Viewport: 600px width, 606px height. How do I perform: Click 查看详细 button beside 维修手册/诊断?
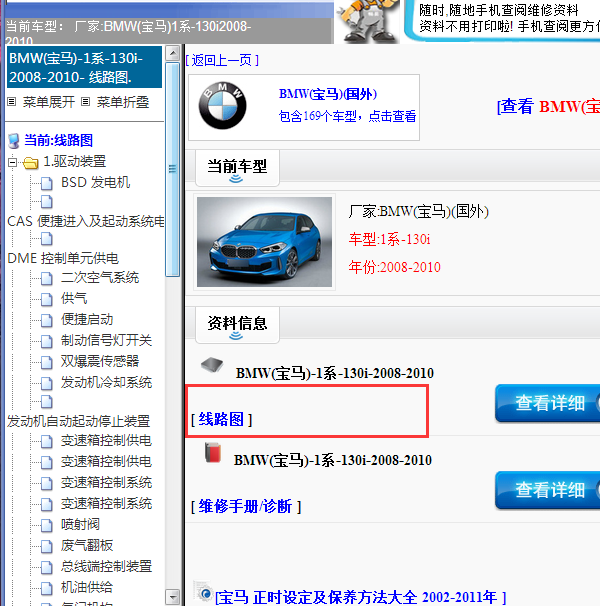pos(547,490)
